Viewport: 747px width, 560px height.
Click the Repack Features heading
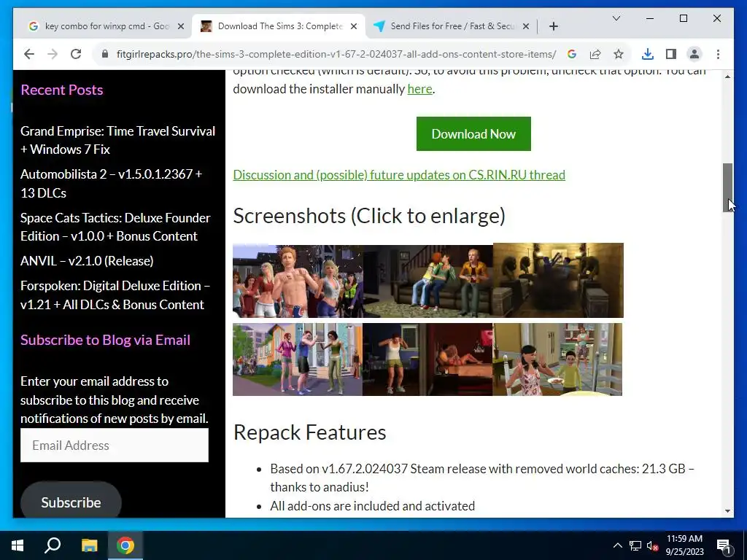[x=309, y=432]
